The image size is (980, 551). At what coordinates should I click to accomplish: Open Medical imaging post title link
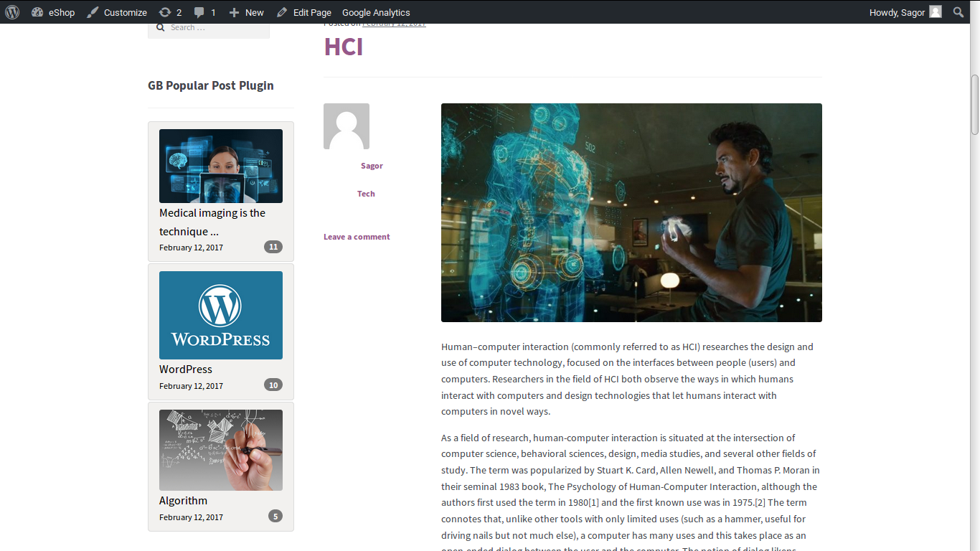click(x=212, y=222)
